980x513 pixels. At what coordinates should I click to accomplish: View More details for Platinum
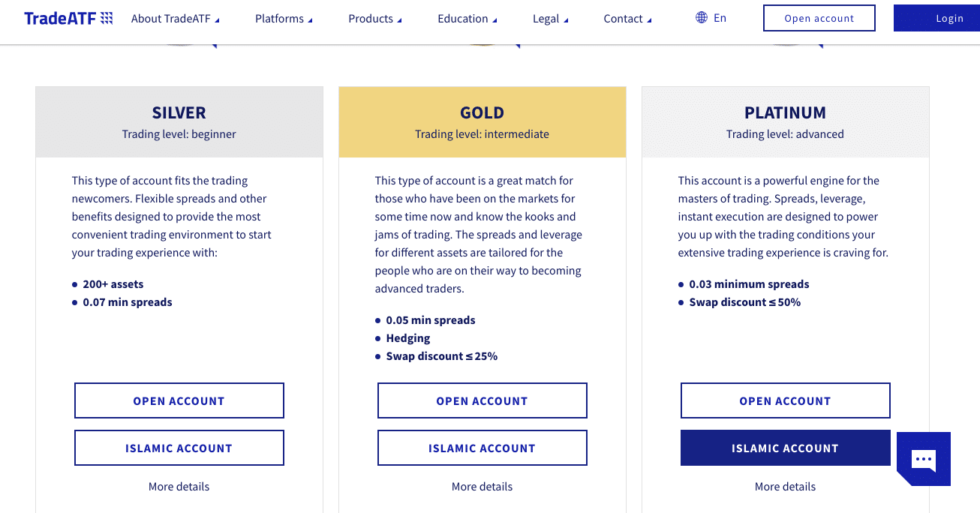[785, 487]
